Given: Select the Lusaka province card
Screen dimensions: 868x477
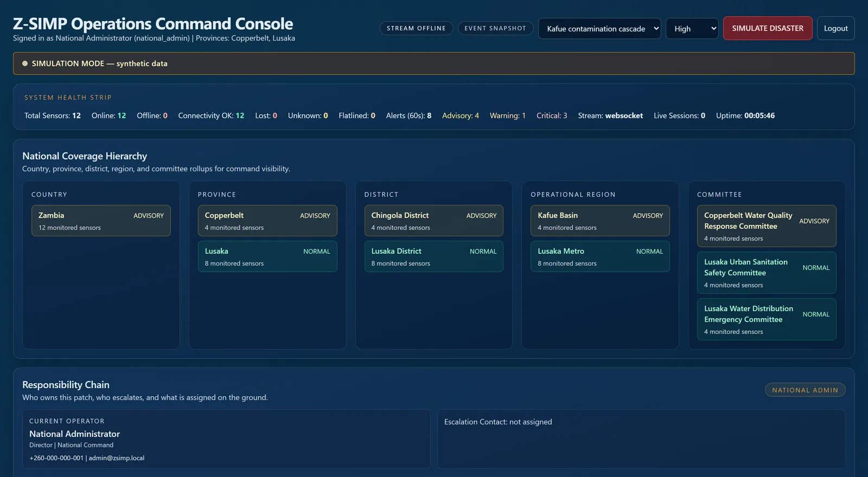Looking at the screenshot, I should pos(267,256).
